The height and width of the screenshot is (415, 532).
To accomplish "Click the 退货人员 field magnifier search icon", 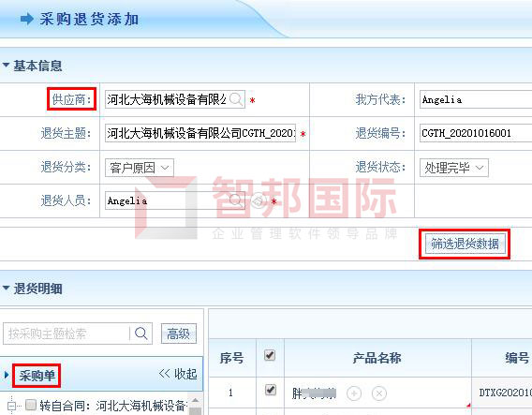I will pos(236,200).
